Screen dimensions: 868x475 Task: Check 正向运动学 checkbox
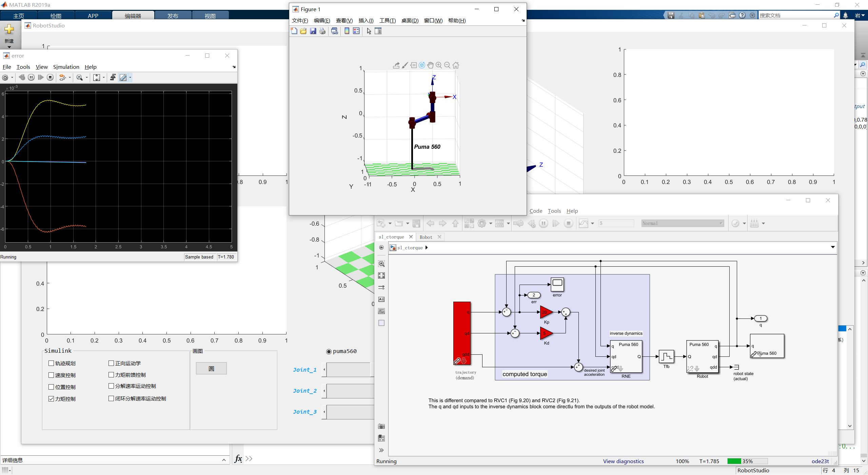[111, 363]
